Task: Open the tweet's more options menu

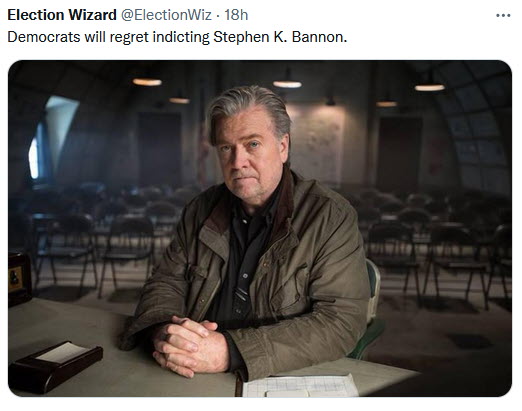Action: point(503,15)
